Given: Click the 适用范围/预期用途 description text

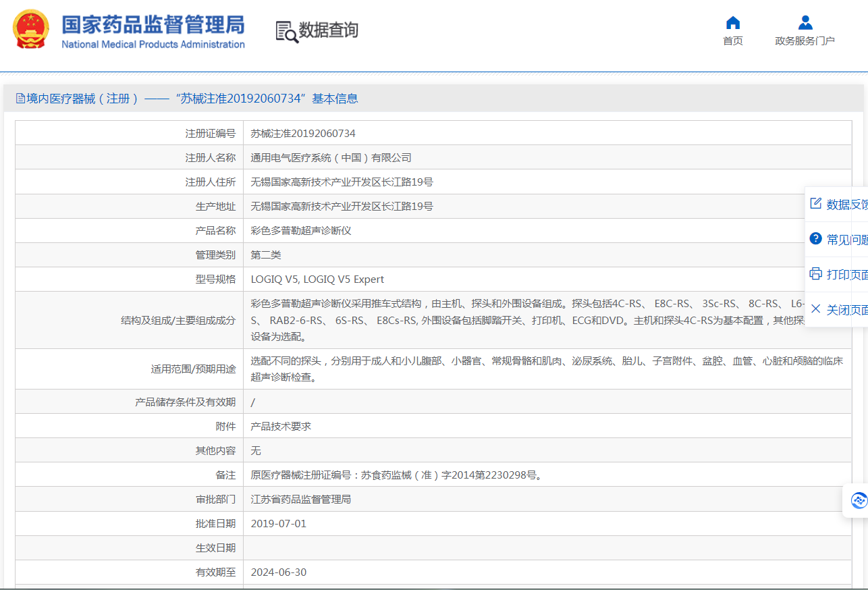Looking at the screenshot, I should click(547, 369).
